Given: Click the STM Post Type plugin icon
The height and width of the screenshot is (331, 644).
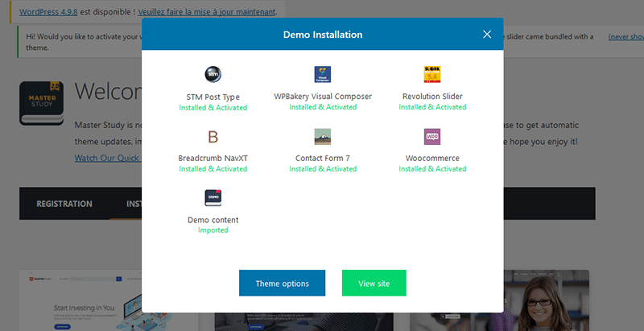Looking at the screenshot, I should point(213,74).
